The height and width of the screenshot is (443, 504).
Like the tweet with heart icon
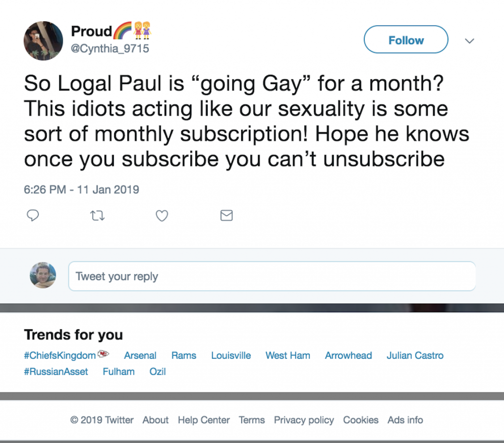coord(162,215)
